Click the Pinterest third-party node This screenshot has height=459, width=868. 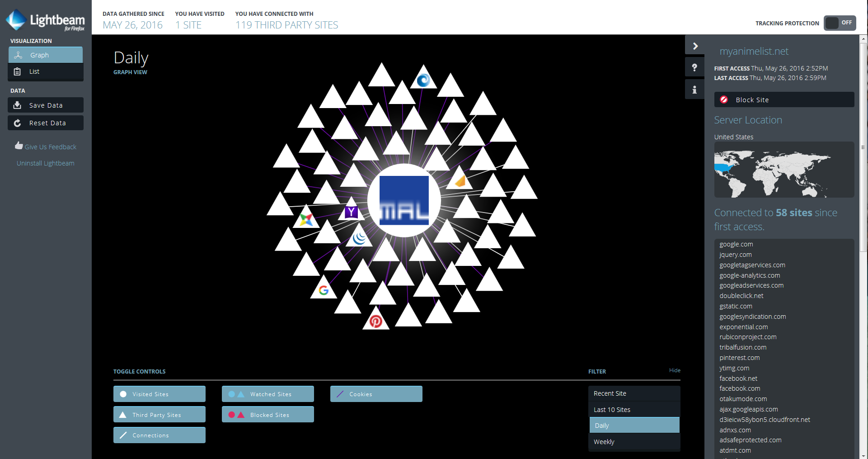coord(375,319)
